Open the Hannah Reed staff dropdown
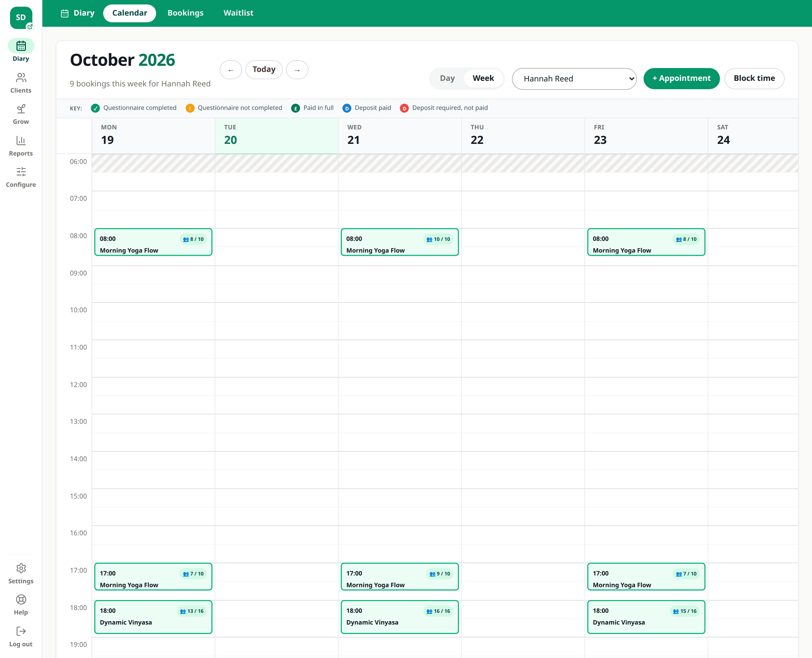812x658 pixels. click(574, 79)
